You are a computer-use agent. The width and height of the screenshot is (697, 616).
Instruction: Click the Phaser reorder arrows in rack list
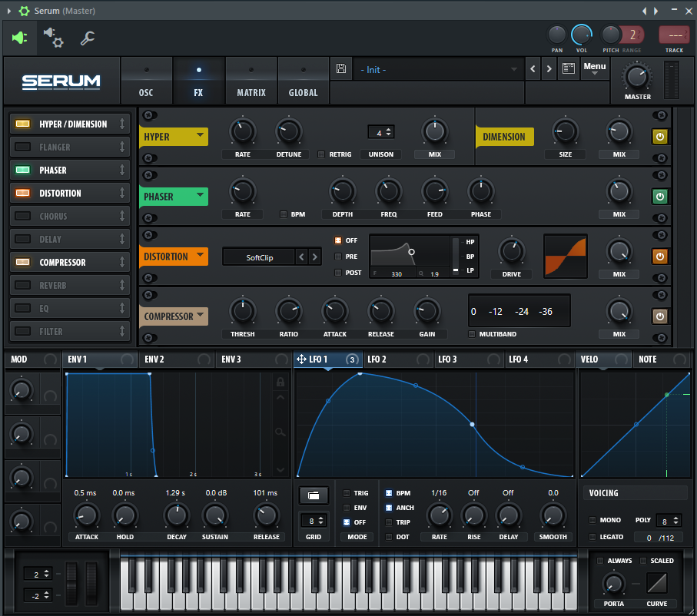(x=122, y=170)
